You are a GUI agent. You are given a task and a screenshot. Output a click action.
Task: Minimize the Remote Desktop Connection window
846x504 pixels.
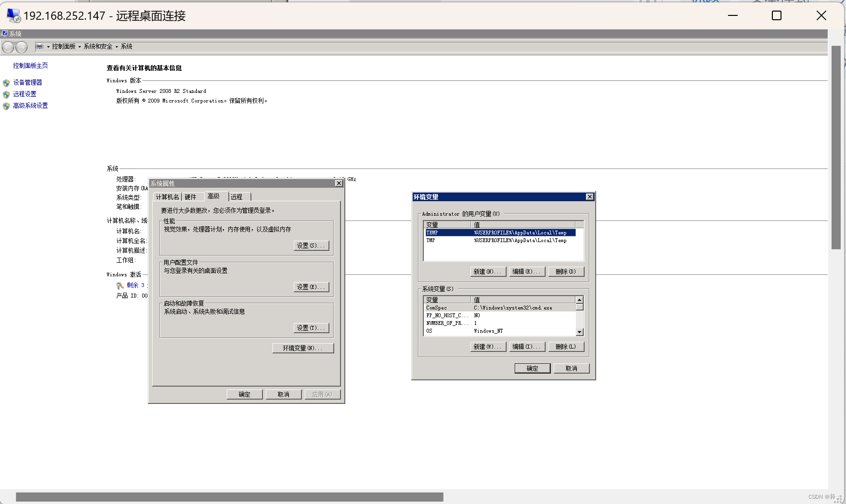(x=733, y=15)
